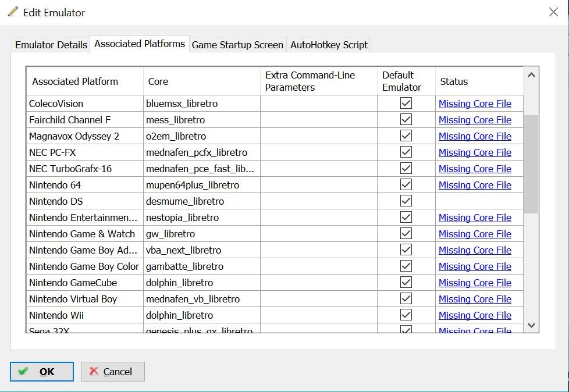
Task: Click the vertical scrollbar thumb
Action: (531, 164)
